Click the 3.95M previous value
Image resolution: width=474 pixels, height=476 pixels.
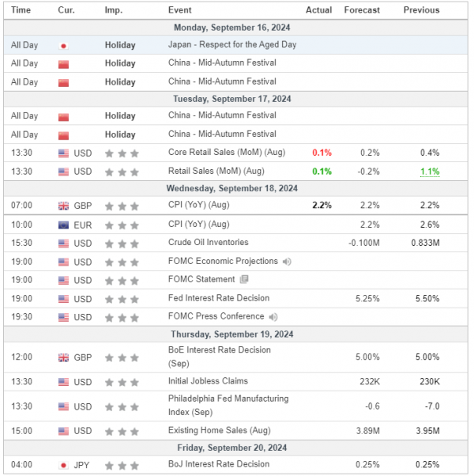click(427, 431)
